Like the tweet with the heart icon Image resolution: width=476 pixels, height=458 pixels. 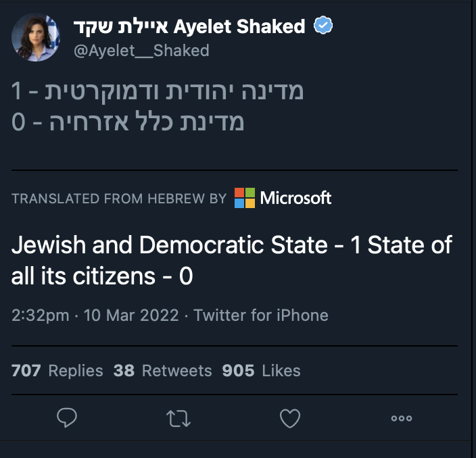[x=289, y=419]
